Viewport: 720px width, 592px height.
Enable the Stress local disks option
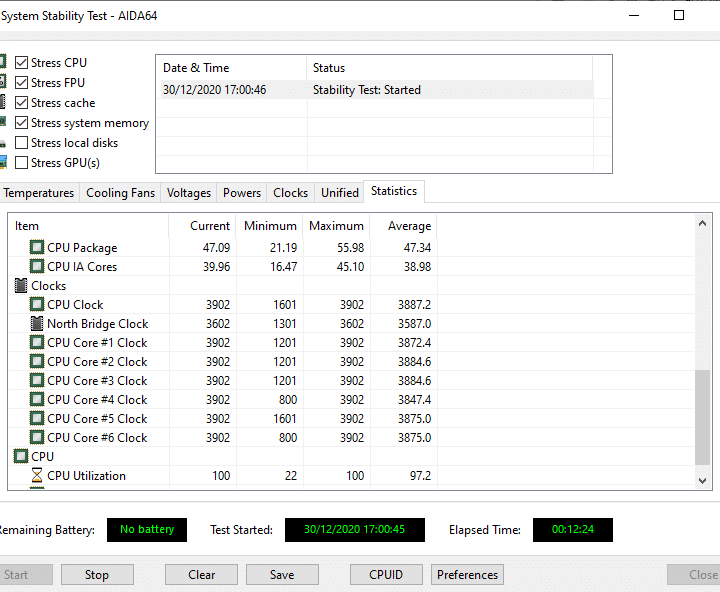[22, 143]
